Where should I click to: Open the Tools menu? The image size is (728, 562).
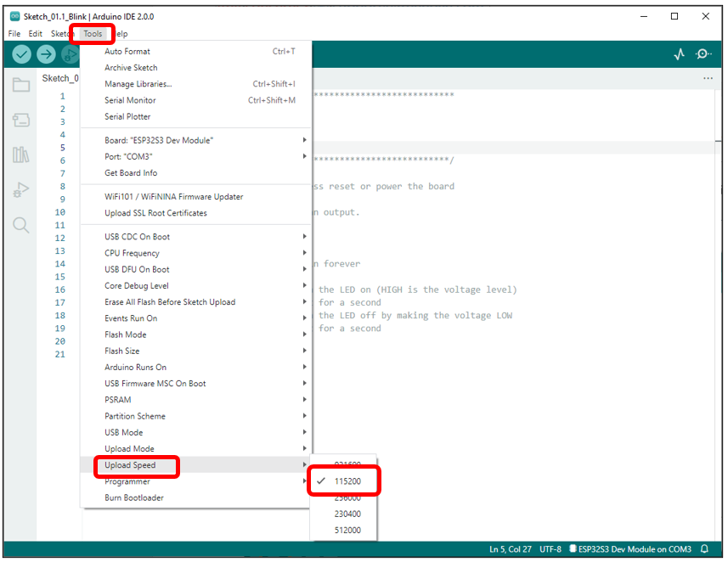[93, 33]
